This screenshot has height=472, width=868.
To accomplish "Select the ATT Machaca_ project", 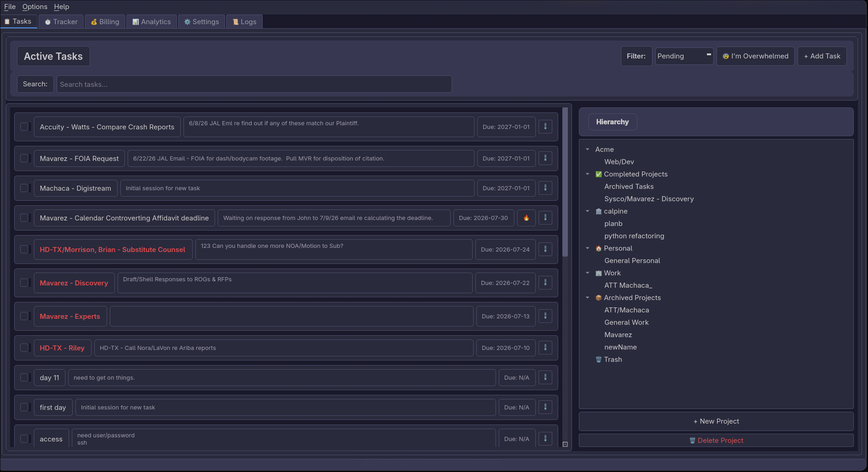I will pyautogui.click(x=628, y=285).
